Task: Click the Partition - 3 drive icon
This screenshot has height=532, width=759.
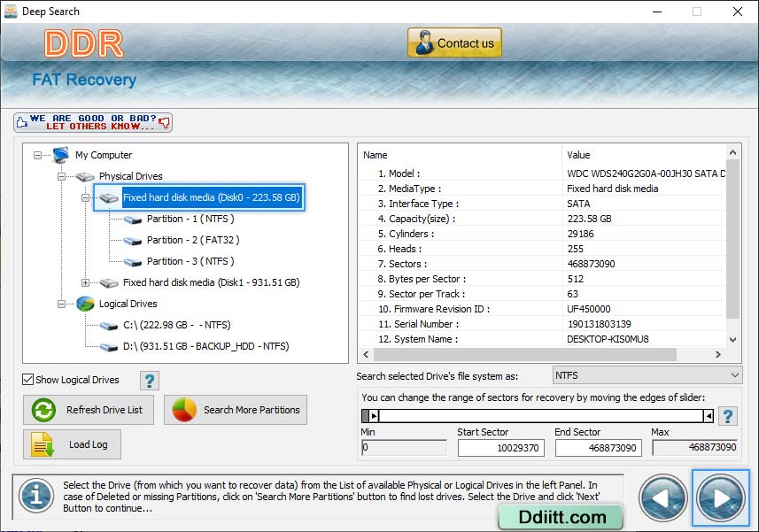Action: pos(133,262)
